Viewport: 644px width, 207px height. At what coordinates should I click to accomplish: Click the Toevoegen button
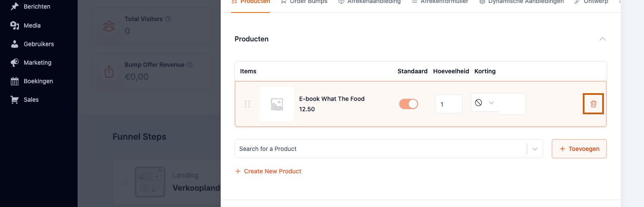(x=579, y=149)
